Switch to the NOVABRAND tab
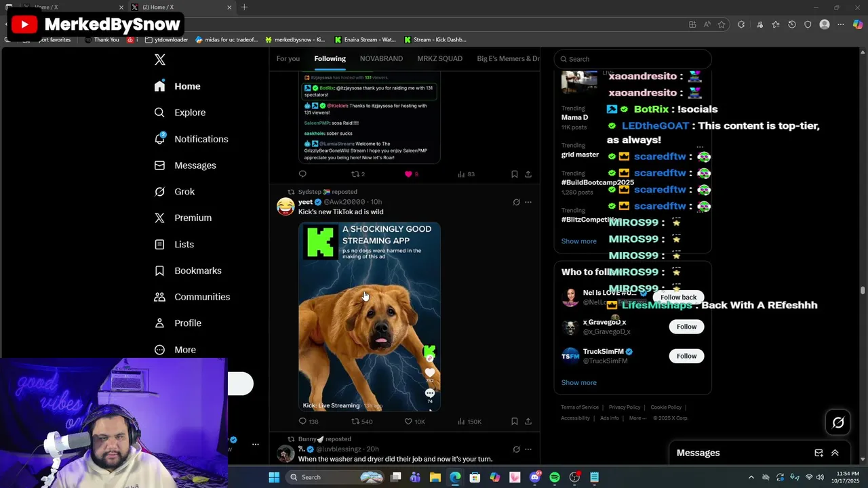The height and width of the screenshot is (488, 868). (x=381, y=58)
